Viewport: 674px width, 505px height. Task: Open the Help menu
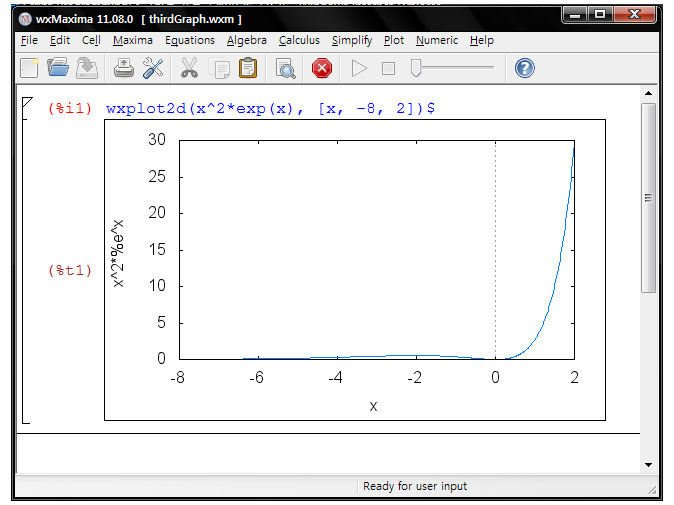tap(481, 40)
